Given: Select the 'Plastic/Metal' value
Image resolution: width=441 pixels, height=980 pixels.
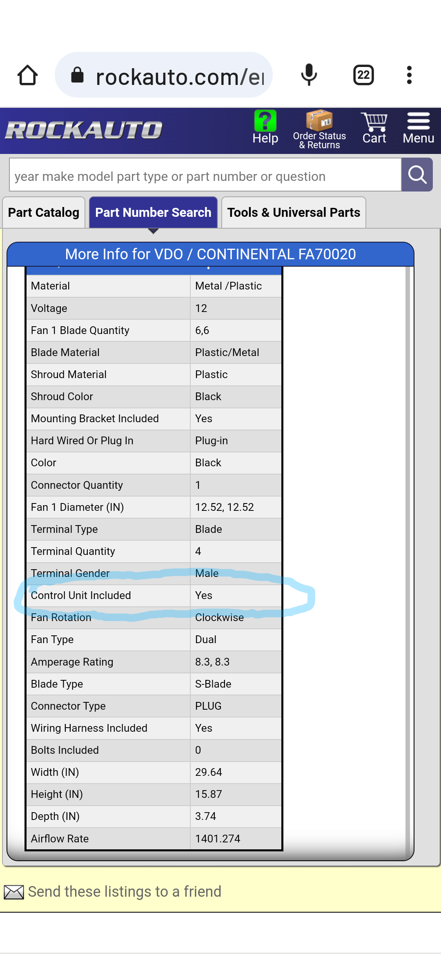Looking at the screenshot, I should click(227, 352).
